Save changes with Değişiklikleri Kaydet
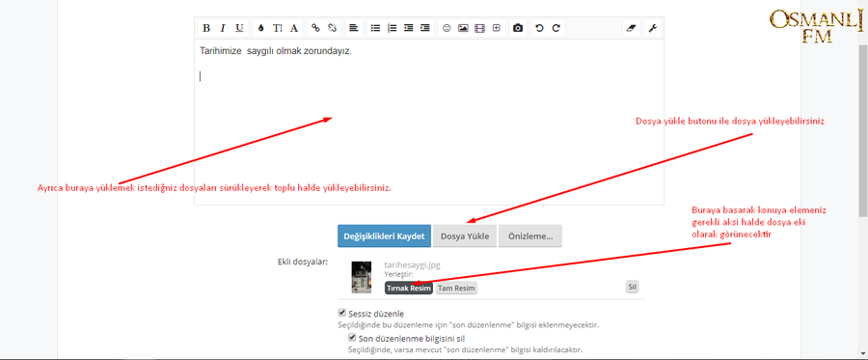Image resolution: width=868 pixels, height=360 pixels. (384, 235)
